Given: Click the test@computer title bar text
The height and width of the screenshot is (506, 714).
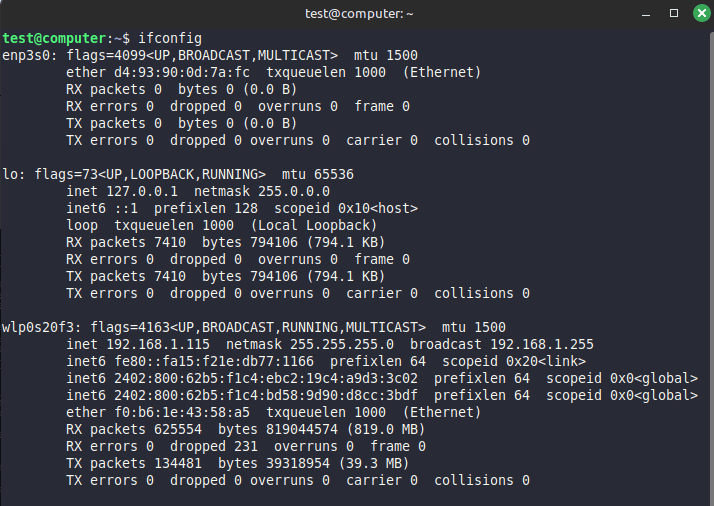Looking at the screenshot, I should [x=359, y=13].
